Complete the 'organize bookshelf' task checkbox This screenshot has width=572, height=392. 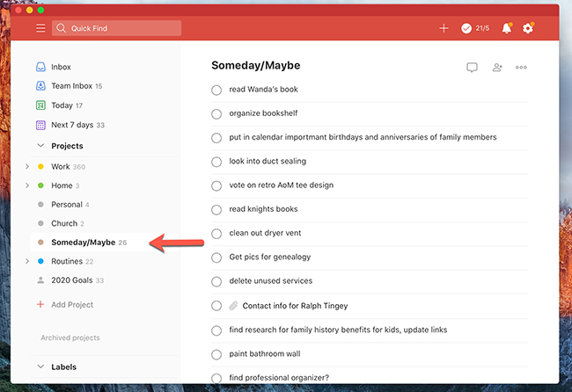click(216, 114)
